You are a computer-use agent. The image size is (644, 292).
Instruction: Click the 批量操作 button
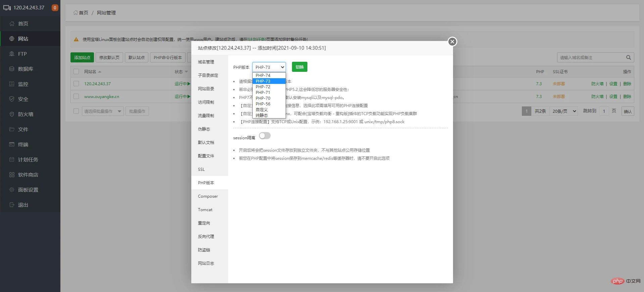137,111
